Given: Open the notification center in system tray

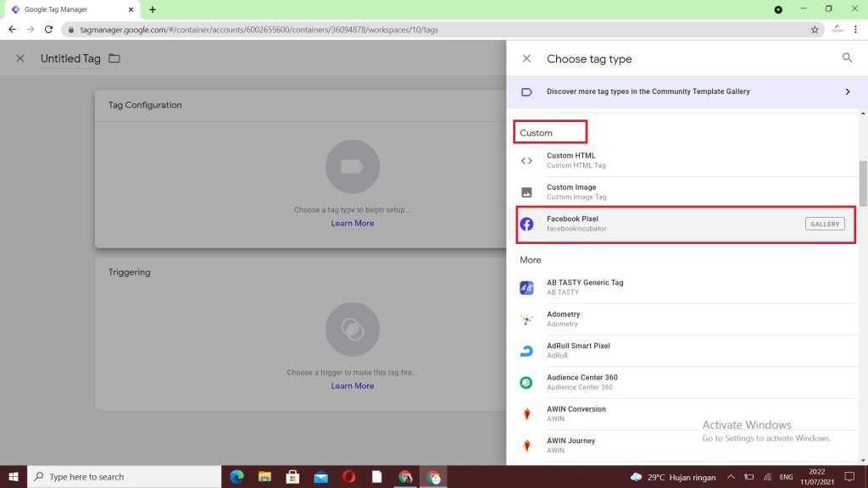Looking at the screenshot, I should pyautogui.click(x=850, y=477).
